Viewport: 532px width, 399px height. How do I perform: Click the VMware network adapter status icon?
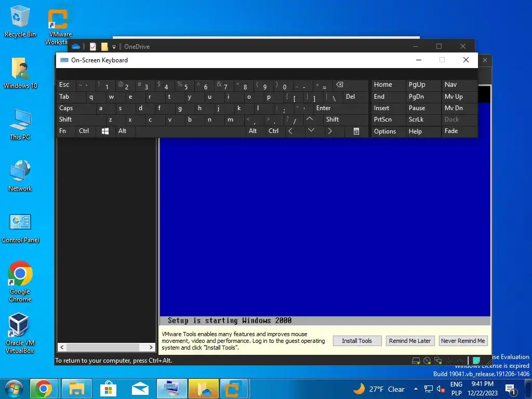438,361
